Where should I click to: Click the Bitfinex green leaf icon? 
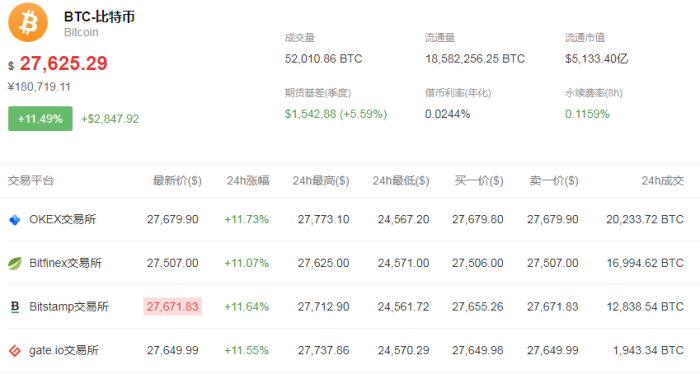(x=15, y=263)
